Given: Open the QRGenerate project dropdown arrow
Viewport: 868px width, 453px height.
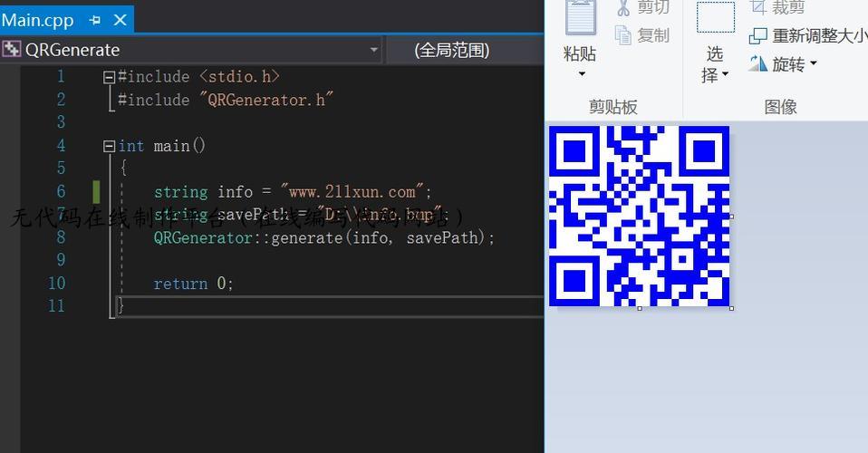Looking at the screenshot, I should [x=373, y=50].
